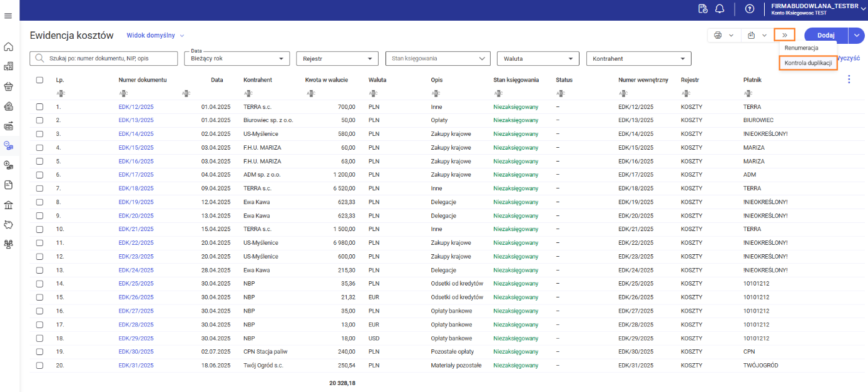
Task: Open notifications bell in header
Action: pyautogui.click(x=720, y=9)
